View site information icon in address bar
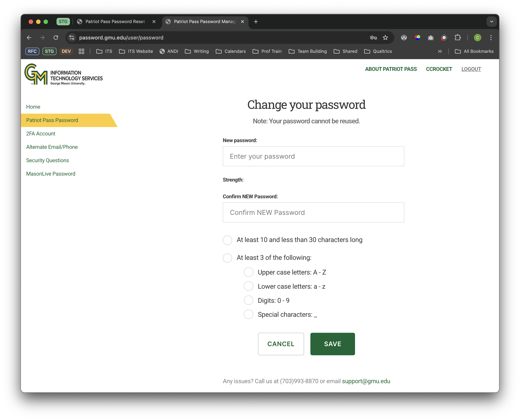Image resolution: width=520 pixels, height=420 pixels. [72, 38]
